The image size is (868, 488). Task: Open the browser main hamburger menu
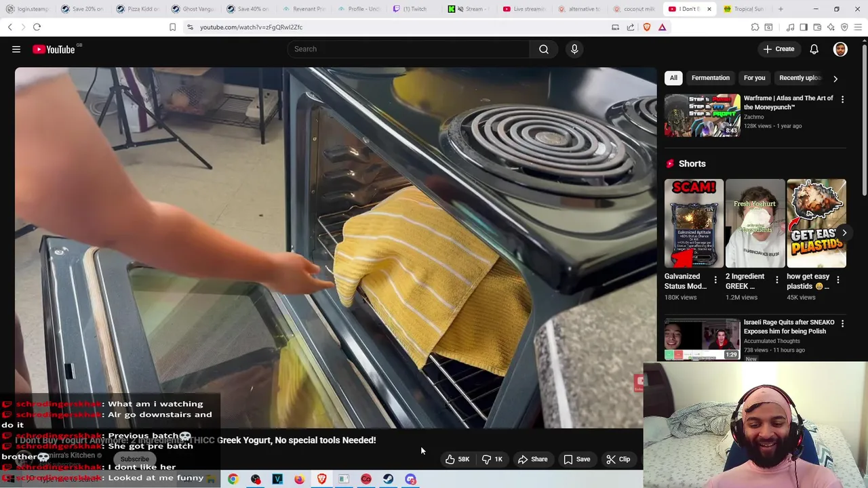(859, 27)
